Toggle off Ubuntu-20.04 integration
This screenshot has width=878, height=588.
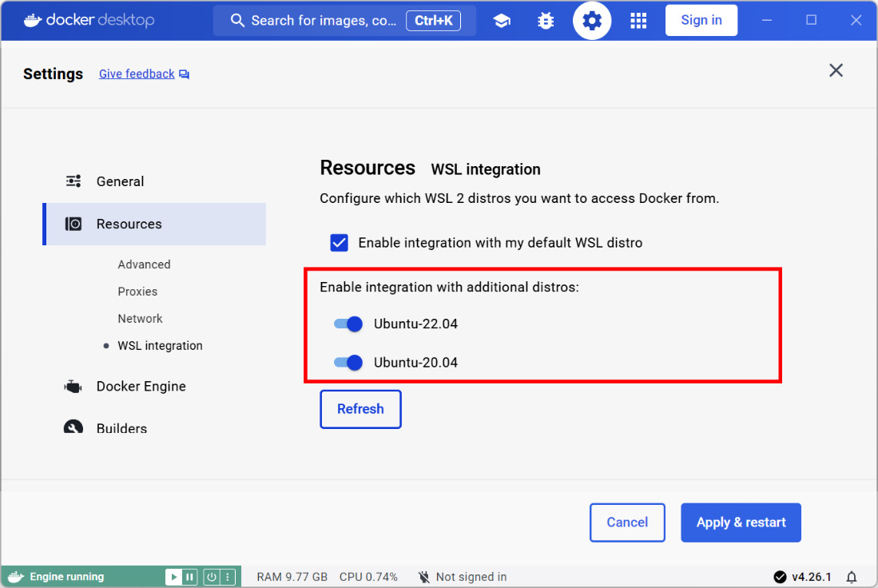[348, 363]
